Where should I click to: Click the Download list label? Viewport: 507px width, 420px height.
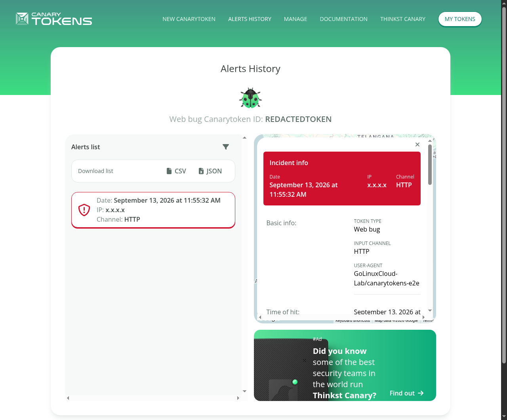coord(95,171)
